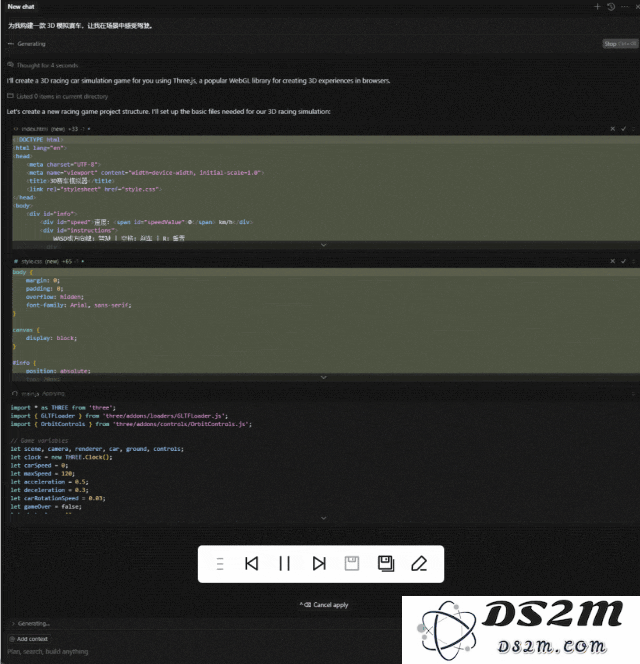Cancel apply of the main.js edit
This screenshot has width=640, height=664.
coord(324,605)
